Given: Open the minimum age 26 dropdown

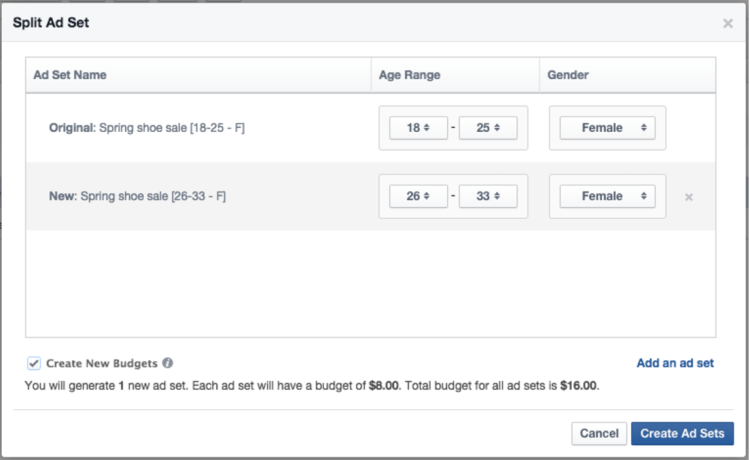Looking at the screenshot, I should tap(418, 196).
